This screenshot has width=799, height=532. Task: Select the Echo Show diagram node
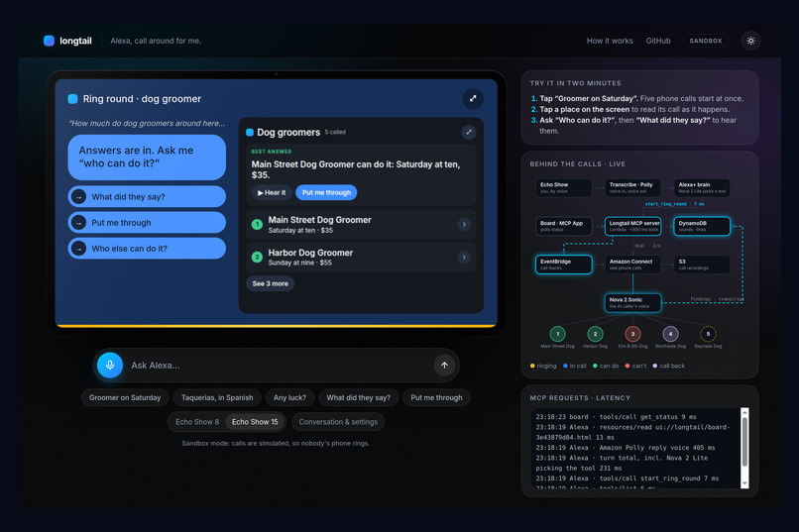pyautogui.click(x=563, y=188)
